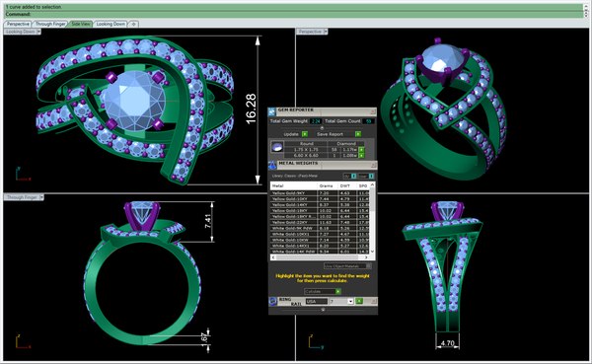This screenshot has width=592, height=364.
Task: Collapse Gem Reporter using the small round arrow
Action: coord(322,128)
